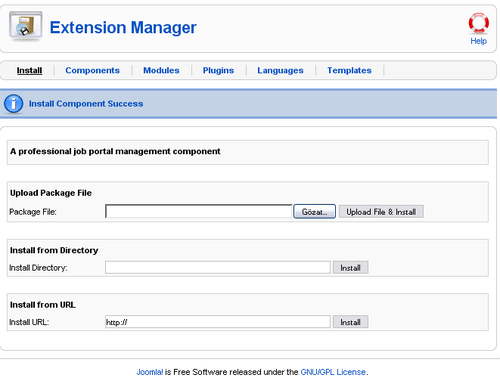Switch to the Modules tab
Screen dimensions: 500x381
click(161, 70)
